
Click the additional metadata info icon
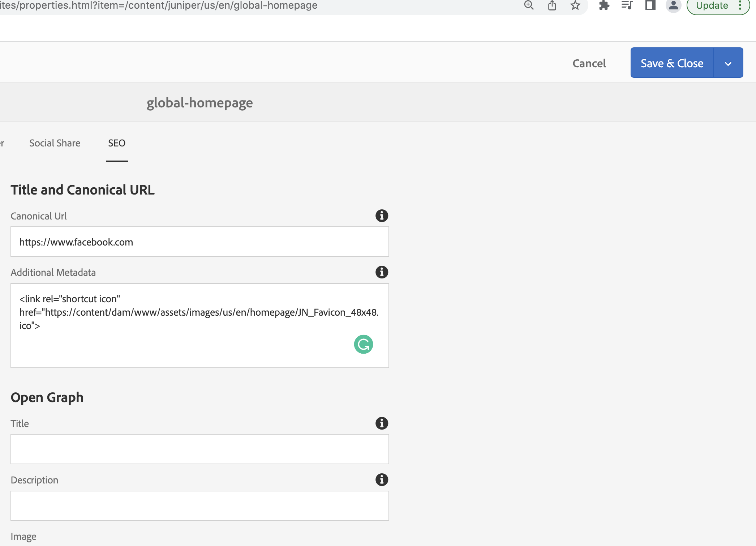coord(382,272)
